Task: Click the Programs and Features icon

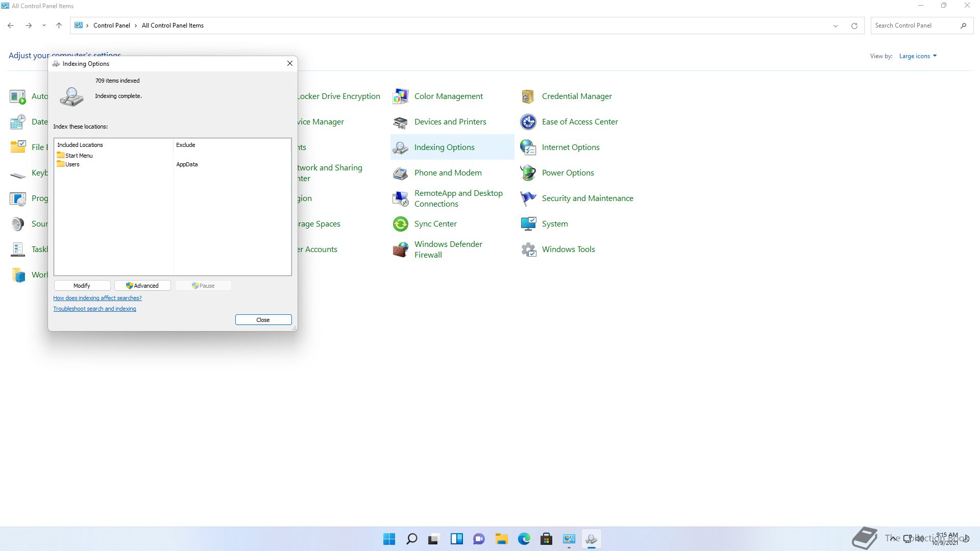Action: pos(18,198)
